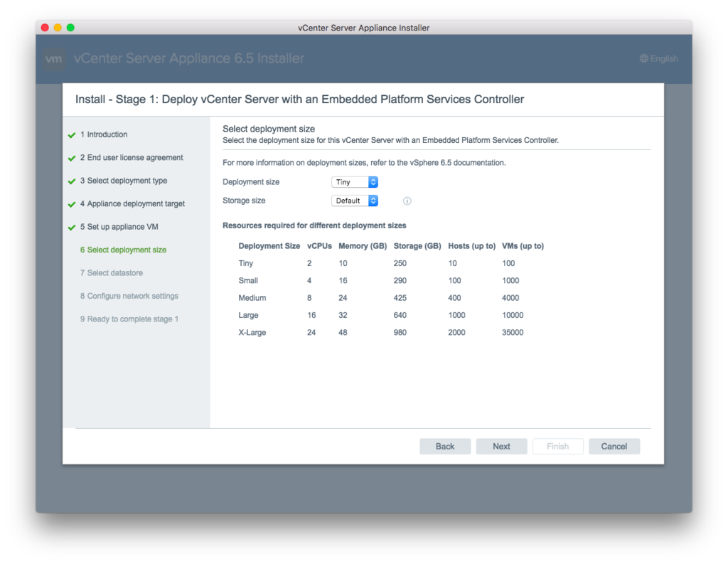Viewport: 728px width, 564px height.
Task: Maximize the installer with green window button
Action: click(x=70, y=28)
